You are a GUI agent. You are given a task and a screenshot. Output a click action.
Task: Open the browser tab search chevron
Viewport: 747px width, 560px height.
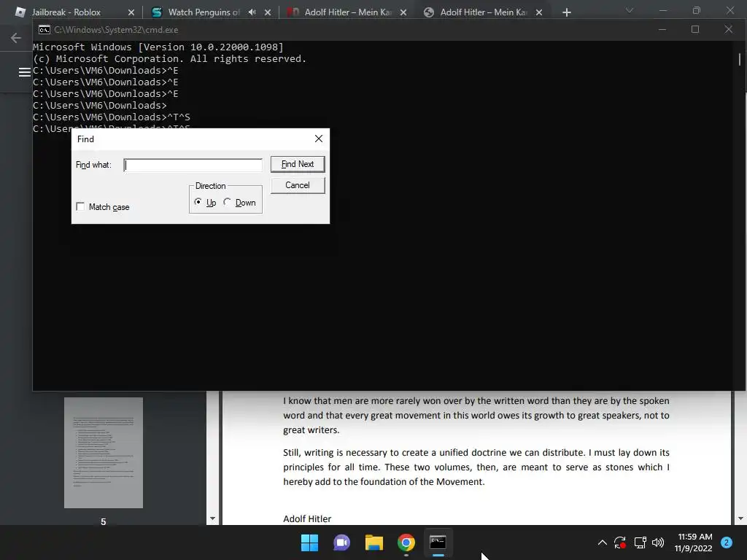point(630,10)
